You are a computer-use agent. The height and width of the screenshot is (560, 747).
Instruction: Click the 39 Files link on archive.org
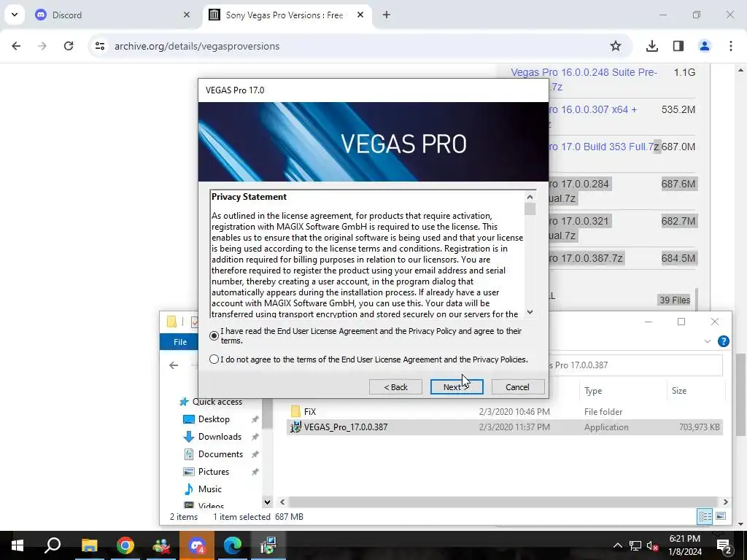tap(675, 300)
